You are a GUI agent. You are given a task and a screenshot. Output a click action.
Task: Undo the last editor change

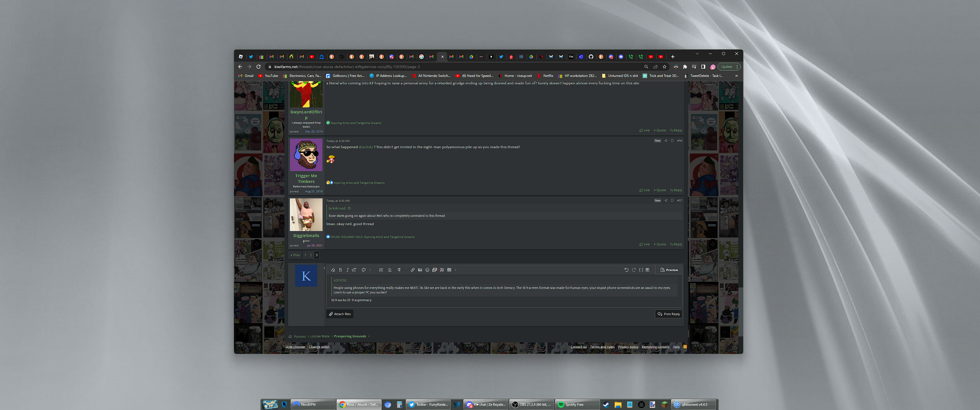[x=626, y=270]
